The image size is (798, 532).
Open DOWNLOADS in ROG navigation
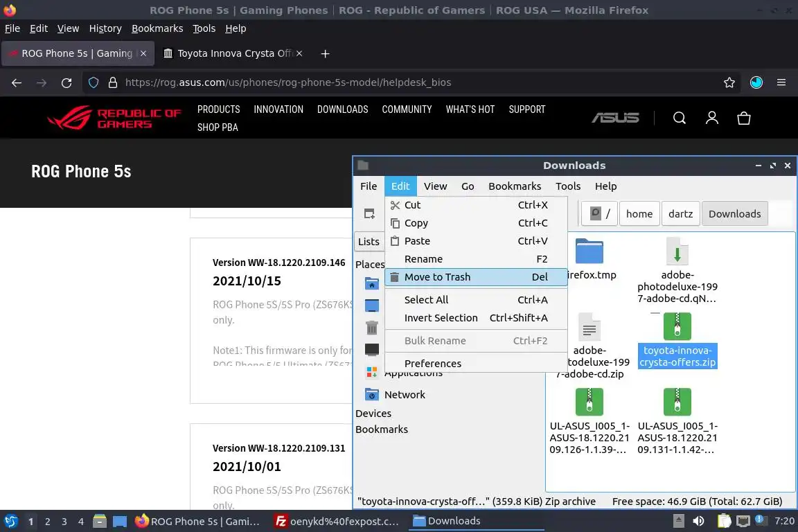342,109
